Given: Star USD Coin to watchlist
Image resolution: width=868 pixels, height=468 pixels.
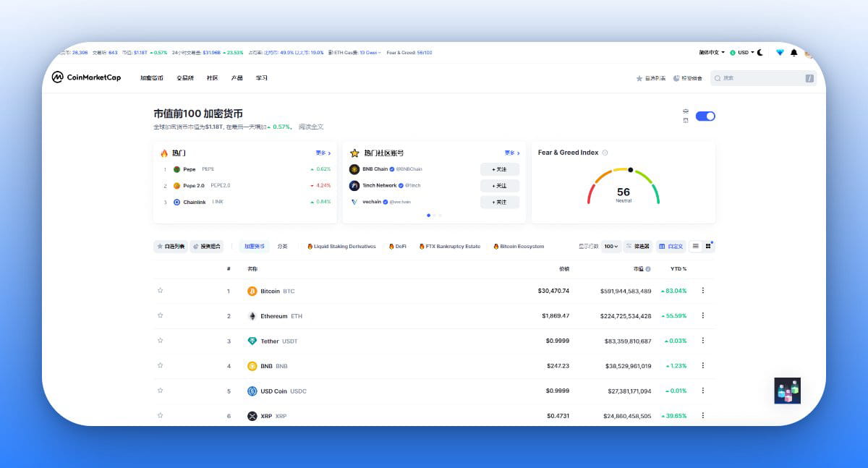Looking at the screenshot, I should click(x=161, y=391).
